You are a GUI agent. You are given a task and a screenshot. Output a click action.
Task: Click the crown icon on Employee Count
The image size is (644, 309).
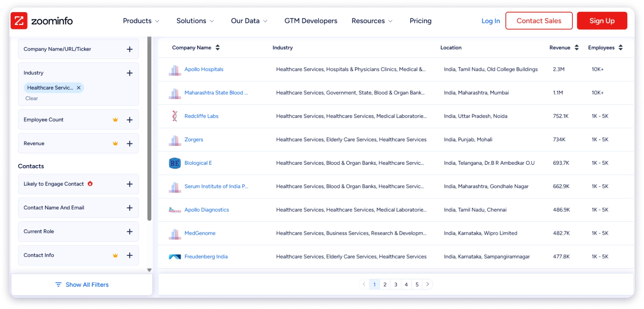(115, 120)
